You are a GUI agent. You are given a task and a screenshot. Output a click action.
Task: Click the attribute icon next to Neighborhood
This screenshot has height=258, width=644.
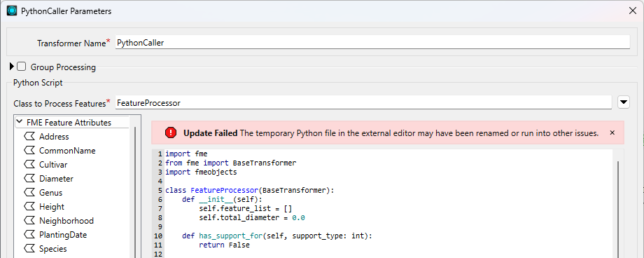click(29, 221)
